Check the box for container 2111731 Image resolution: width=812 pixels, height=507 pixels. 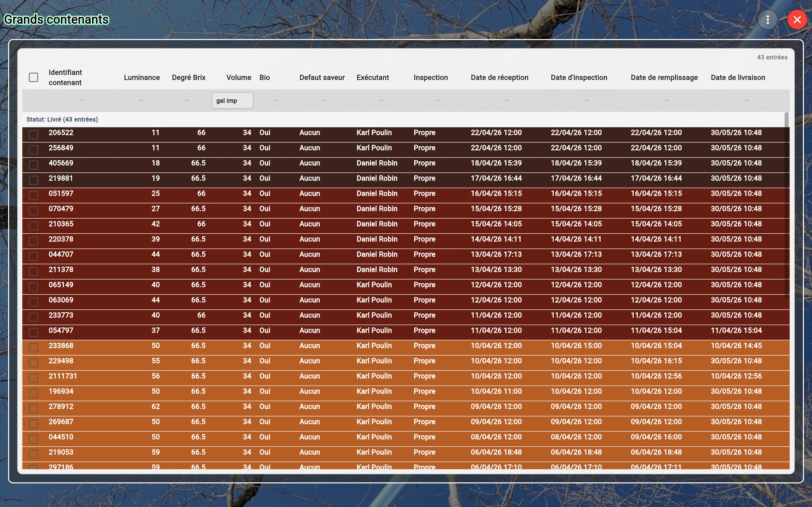tap(33, 378)
